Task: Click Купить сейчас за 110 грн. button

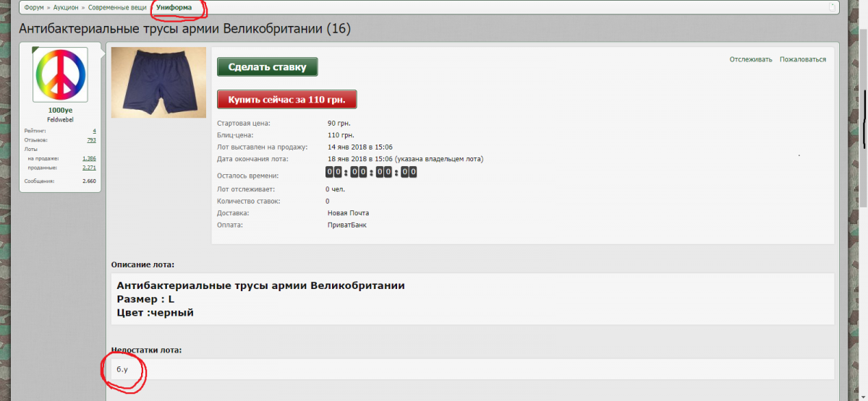Action: click(x=286, y=99)
